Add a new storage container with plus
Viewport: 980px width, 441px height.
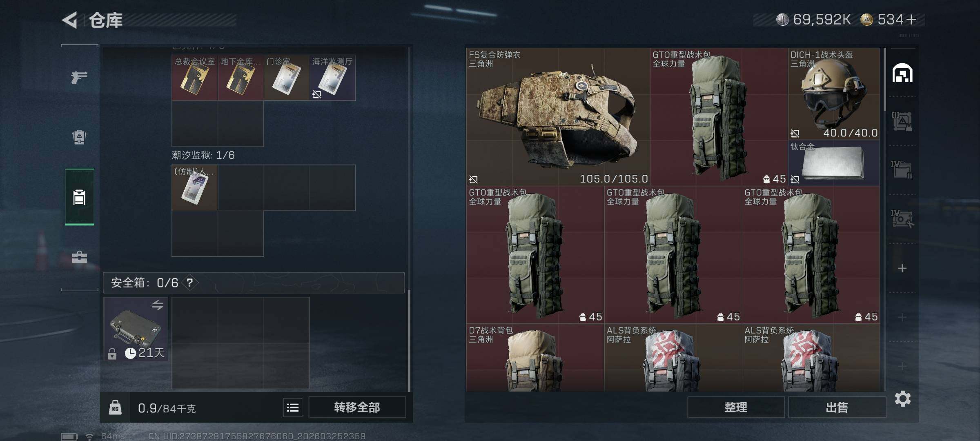902,268
